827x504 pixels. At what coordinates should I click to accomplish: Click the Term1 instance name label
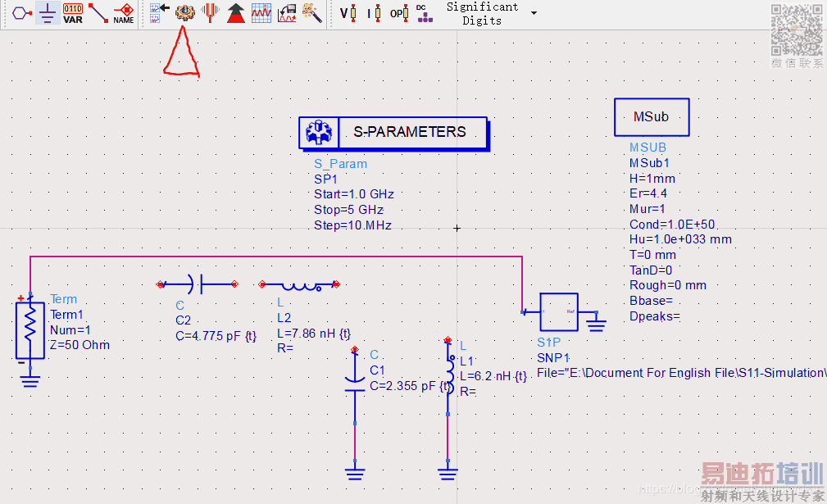[66, 315]
